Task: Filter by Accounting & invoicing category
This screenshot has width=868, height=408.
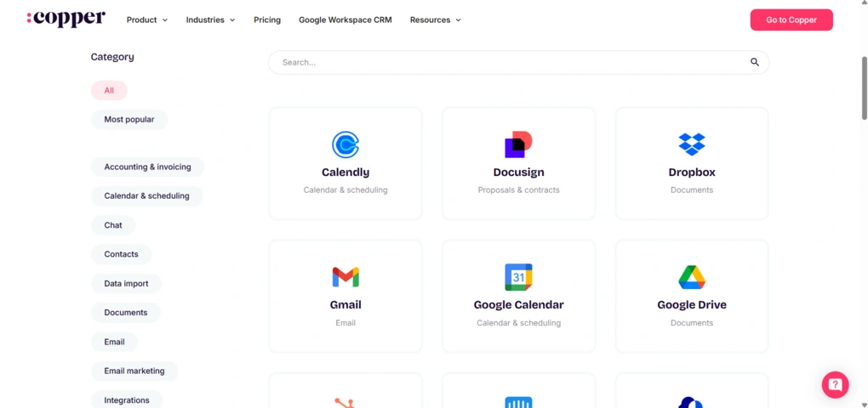Action: click(147, 167)
